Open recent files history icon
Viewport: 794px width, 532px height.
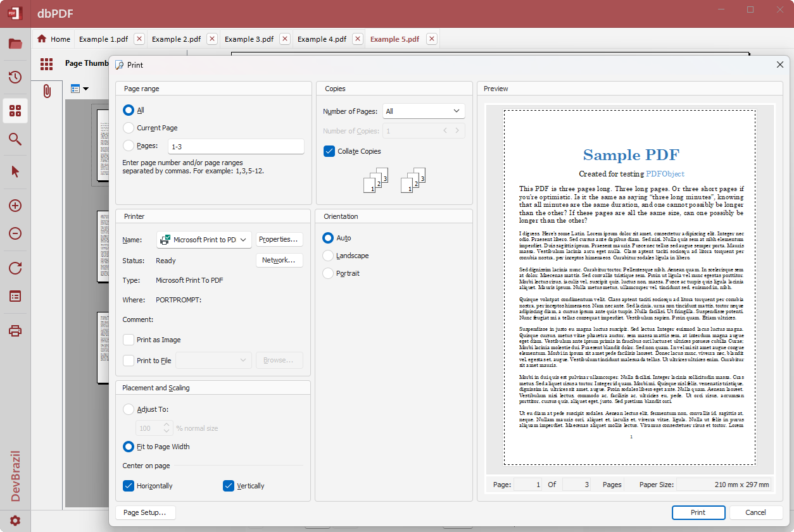pos(15,77)
